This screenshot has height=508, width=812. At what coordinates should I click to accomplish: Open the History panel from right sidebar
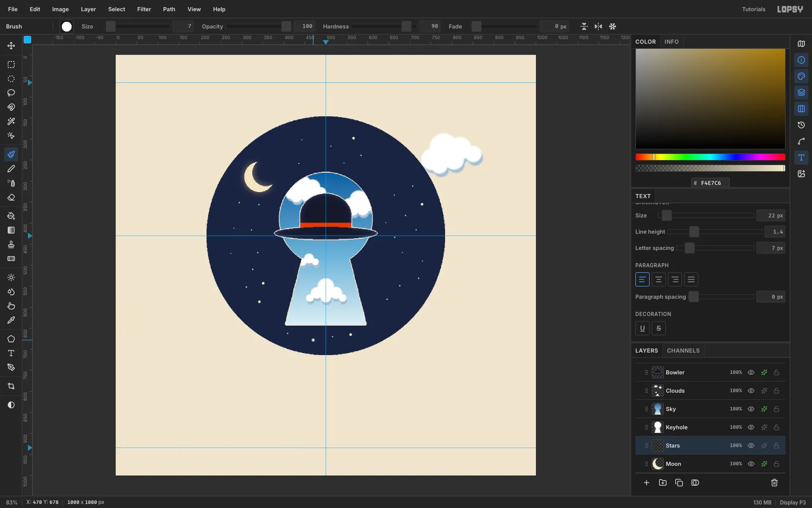pyautogui.click(x=801, y=125)
